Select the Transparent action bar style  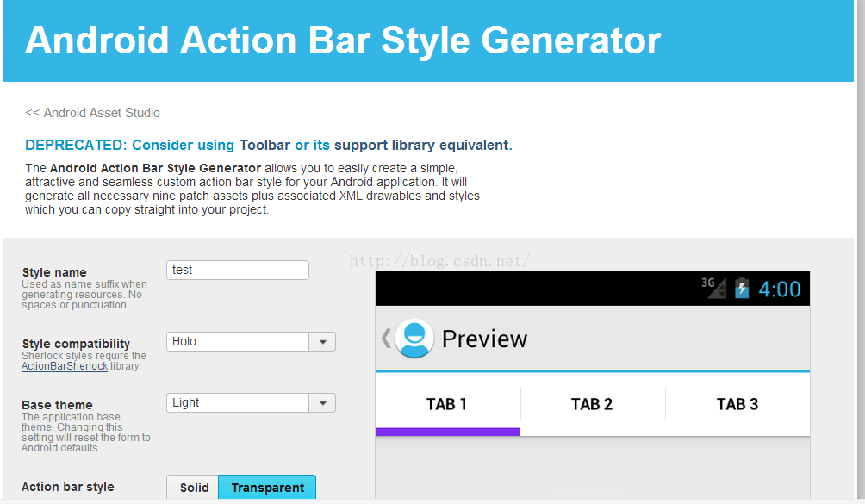click(x=267, y=488)
